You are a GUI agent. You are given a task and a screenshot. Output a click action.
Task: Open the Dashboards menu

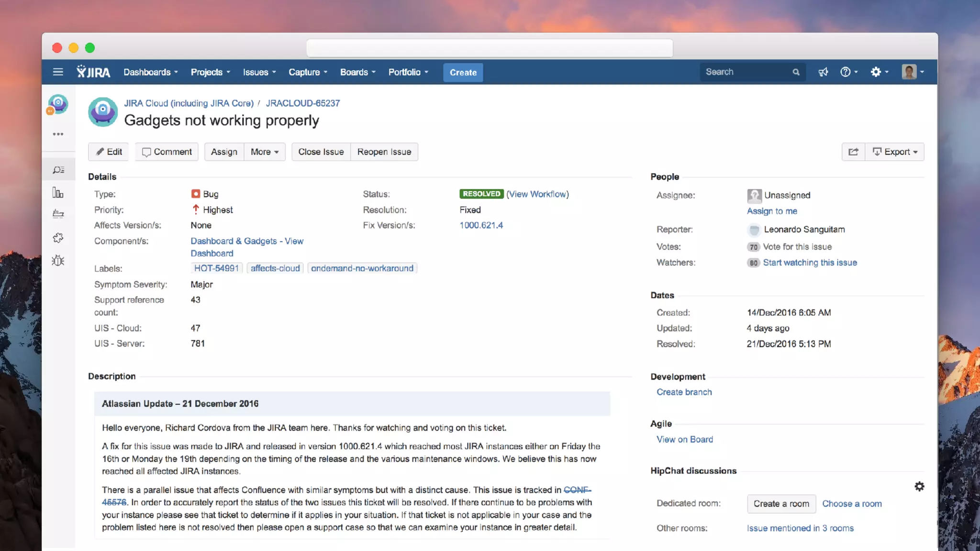pos(150,72)
